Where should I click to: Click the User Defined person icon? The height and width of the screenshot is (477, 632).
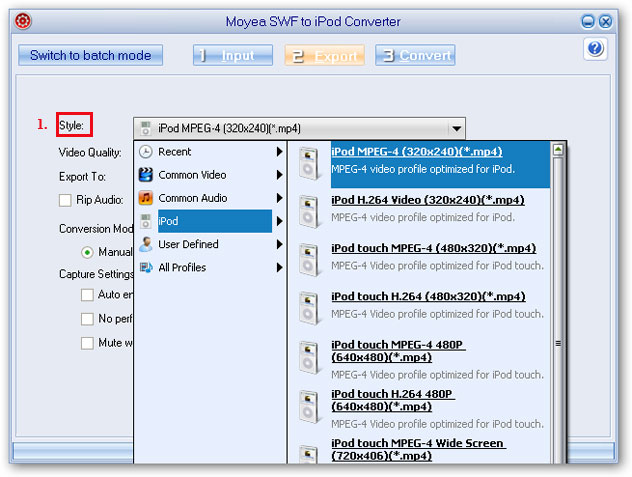coord(146,244)
